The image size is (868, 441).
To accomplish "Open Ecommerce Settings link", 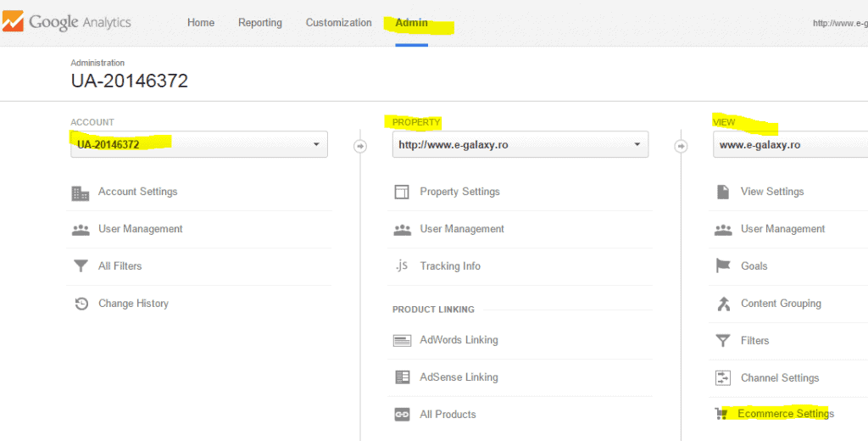I will [786, 414].
